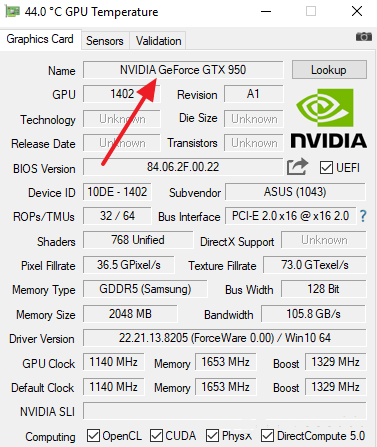The width and height of the screenshot is (377, 447).
Task: Click the Subvendor ASUS field
Action: [295, 192]
